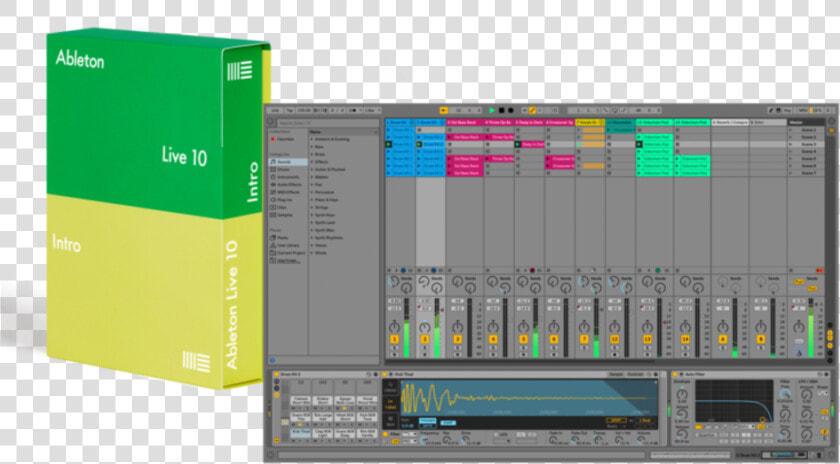Screen dimensions: 840x464
Task: Toggle the Drum Kit 2 device activator
Action: pyautogui.click(x=277, y=375)
